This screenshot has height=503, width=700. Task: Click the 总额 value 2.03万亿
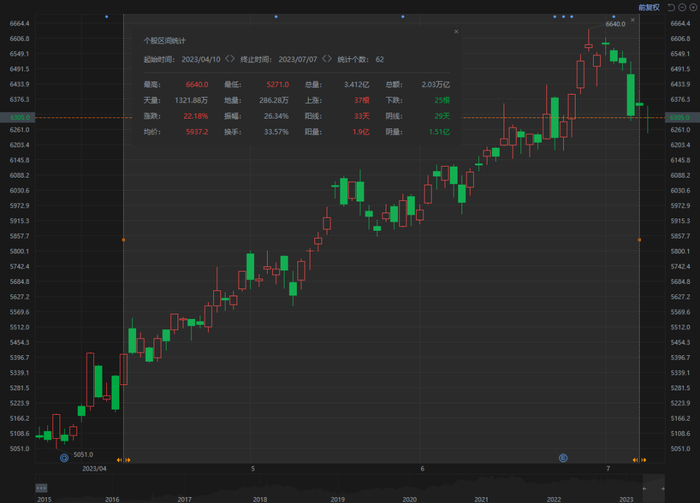pos(436,84)
